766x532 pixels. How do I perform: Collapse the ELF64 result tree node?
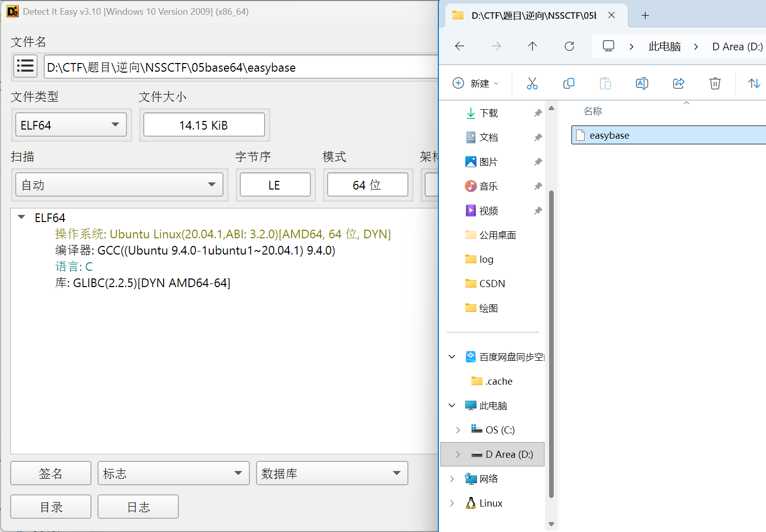21,217
